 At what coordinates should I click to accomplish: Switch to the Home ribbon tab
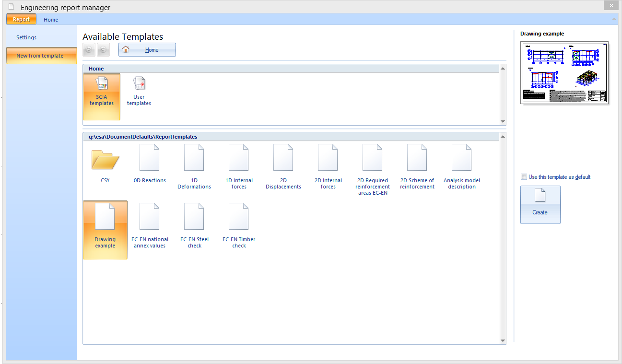(x=51, y=20)
